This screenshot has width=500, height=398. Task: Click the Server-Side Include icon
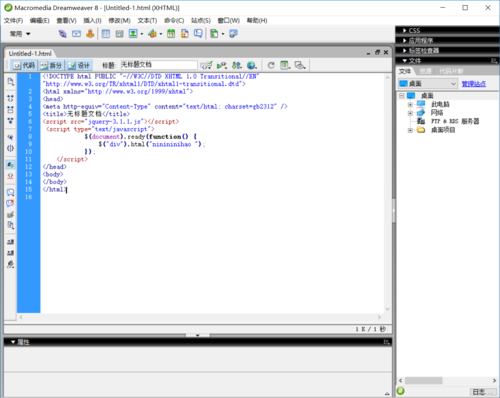point(184,34)
